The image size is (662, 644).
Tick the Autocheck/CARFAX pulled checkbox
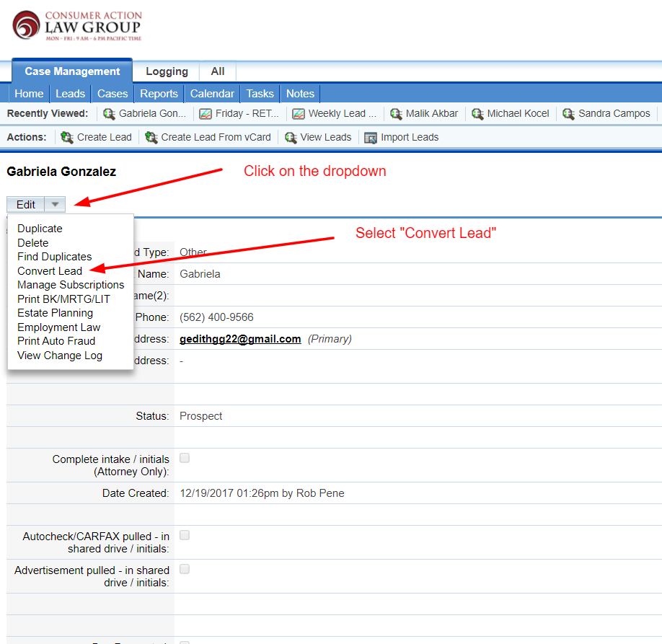click(x=185, y=535)
